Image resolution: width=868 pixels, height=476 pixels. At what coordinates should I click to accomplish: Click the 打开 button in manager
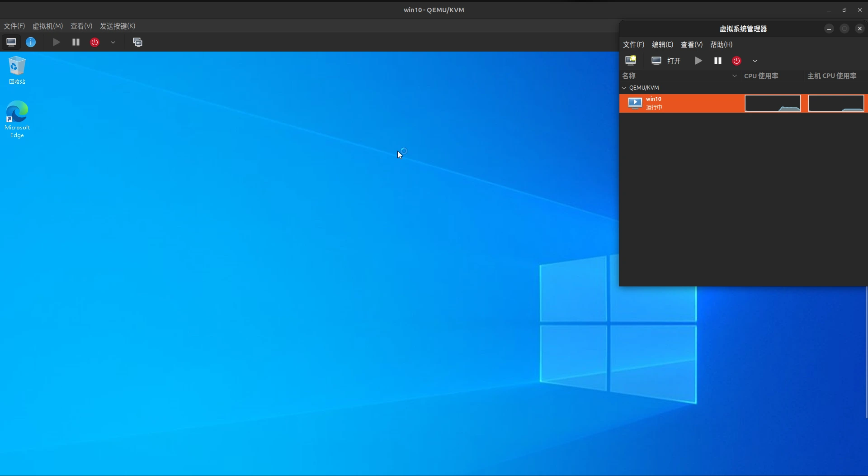pos(666,61)
